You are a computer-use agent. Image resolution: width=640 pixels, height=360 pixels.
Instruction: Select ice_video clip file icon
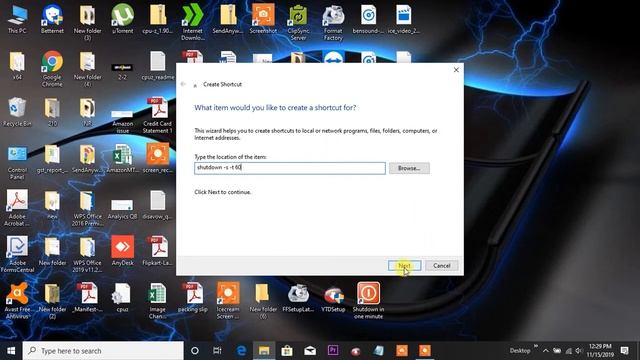click(x=404, y=20)
